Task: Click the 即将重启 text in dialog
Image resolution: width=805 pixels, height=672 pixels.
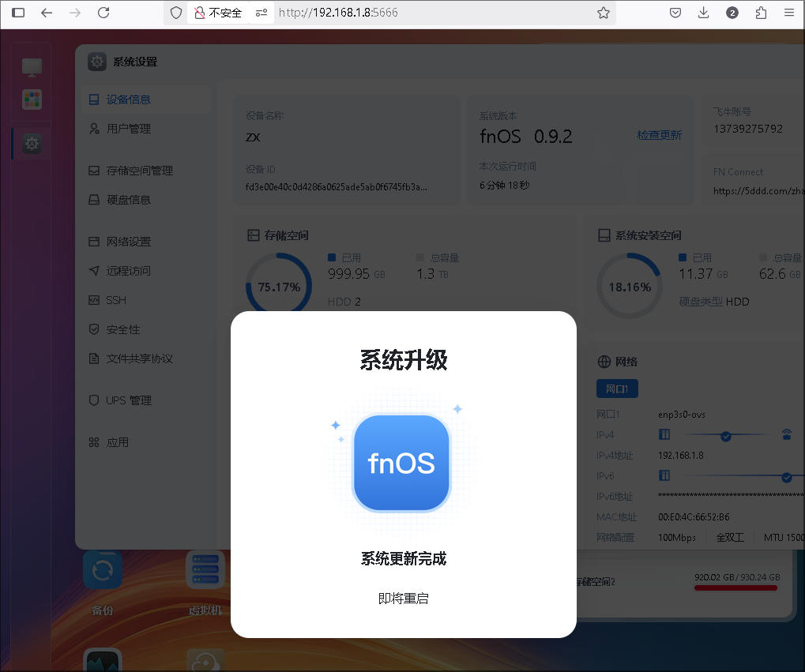Action: coord(404,599)
